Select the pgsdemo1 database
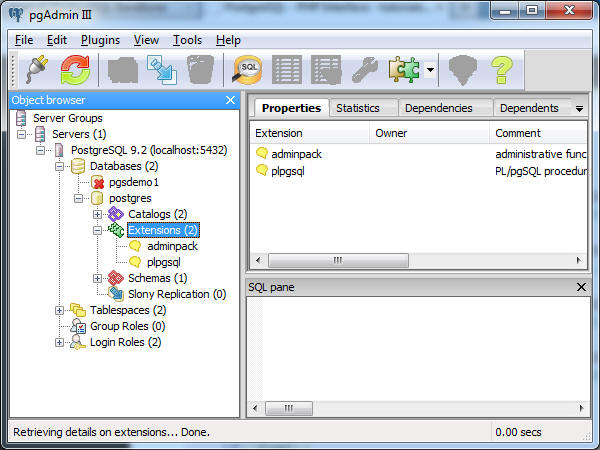The image size is (600, 450). coord(134,182)
